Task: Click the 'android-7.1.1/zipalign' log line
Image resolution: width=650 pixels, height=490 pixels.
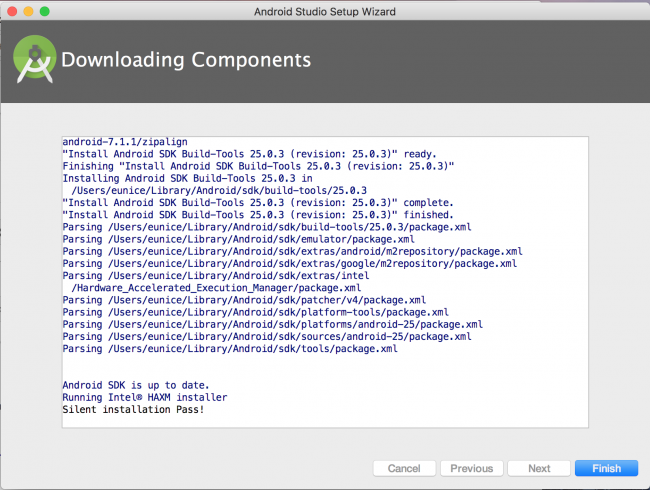Action: coord(125,142)
